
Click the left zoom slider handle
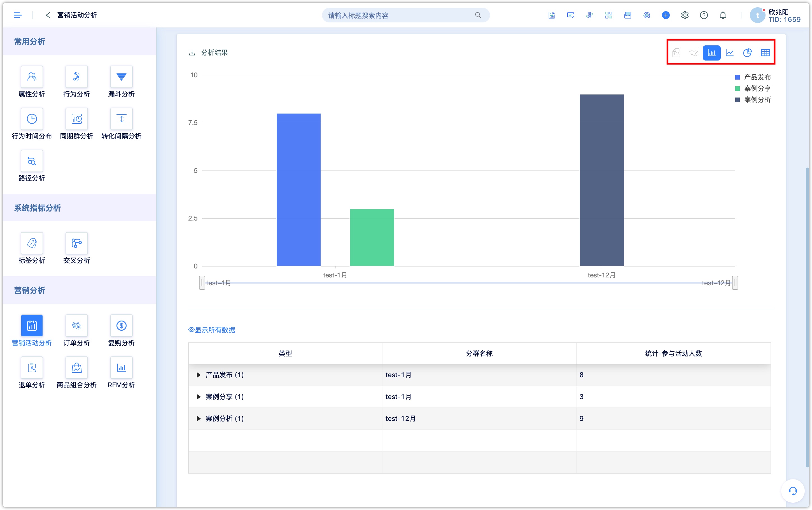point(202,283)
